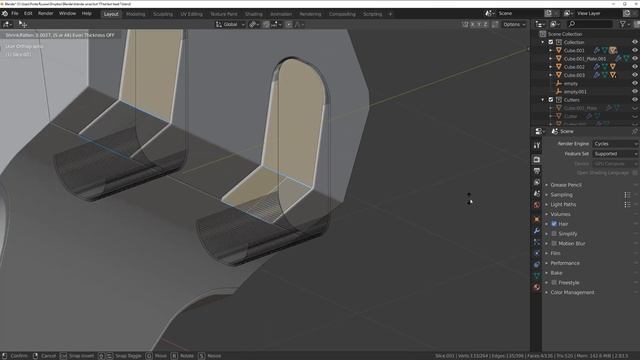Select Cube.001 in the outliner
640x360 pixels.
coord(574,51)
